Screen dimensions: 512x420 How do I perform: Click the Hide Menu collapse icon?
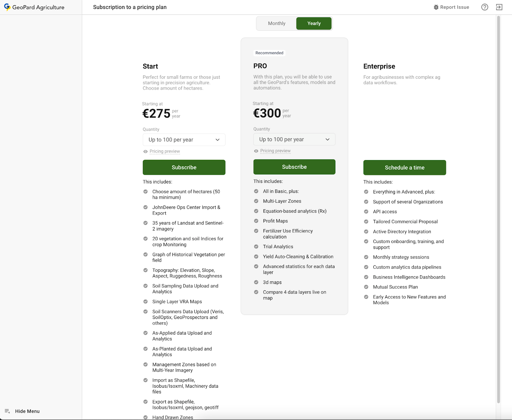point(7,411)
